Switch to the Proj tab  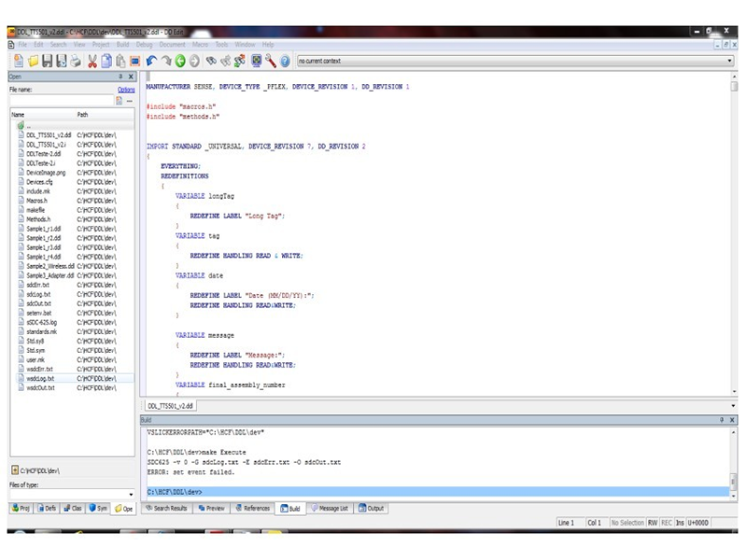[x=20, y=508]
